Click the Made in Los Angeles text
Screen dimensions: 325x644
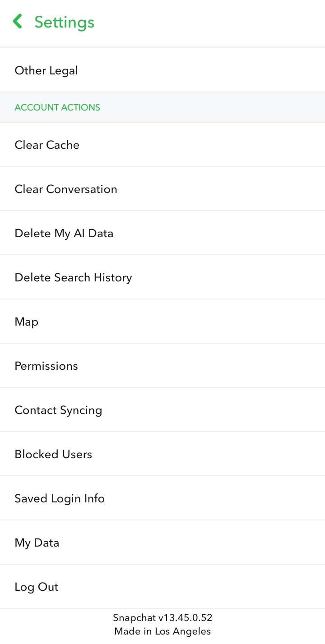[162, 631]
